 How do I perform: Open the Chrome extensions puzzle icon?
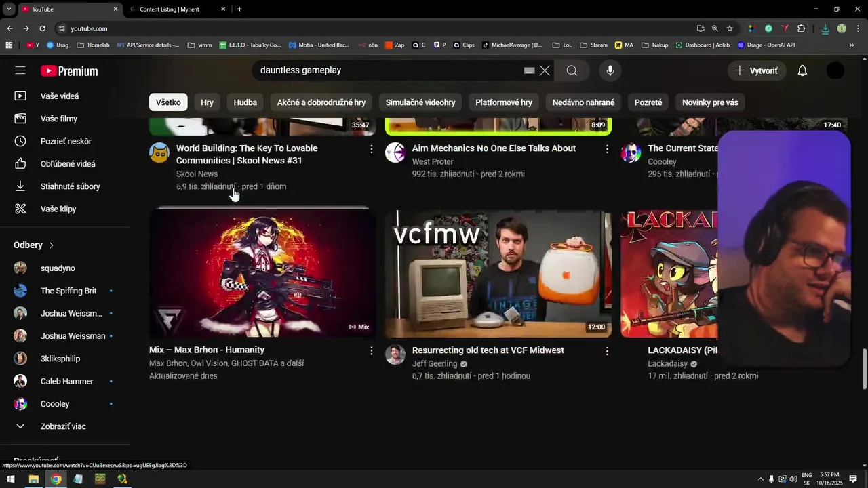tap(802, 28)
